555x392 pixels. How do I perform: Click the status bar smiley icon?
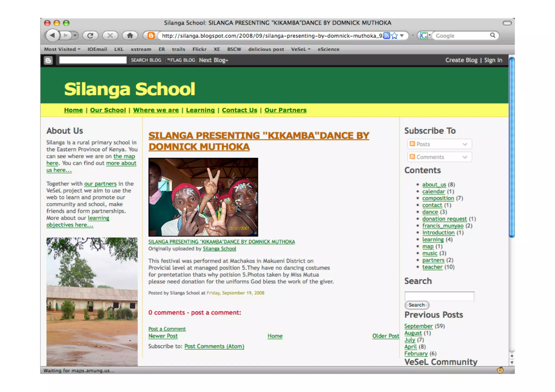coord(500,370)
